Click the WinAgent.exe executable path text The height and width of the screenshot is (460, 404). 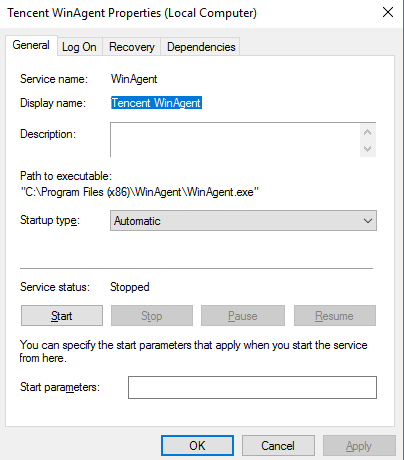140,192
